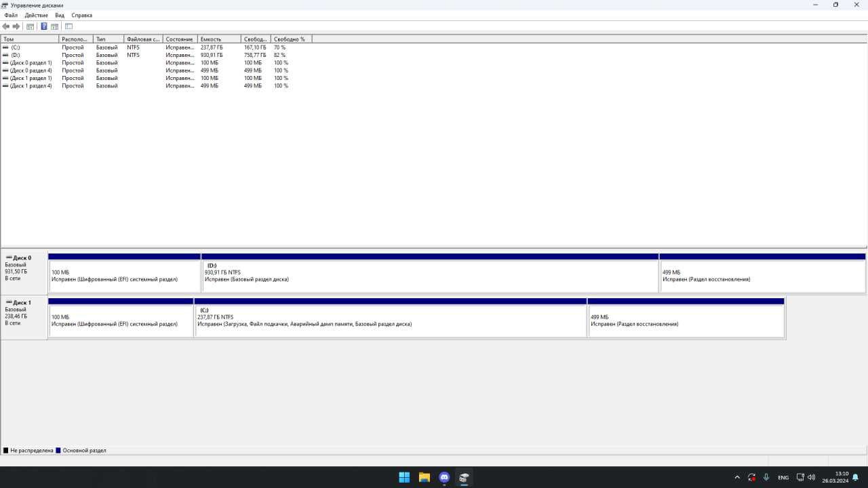868x488 pixels.
Task: Click the Disk Management taskbar icon
Action: [x=464, y=477]
